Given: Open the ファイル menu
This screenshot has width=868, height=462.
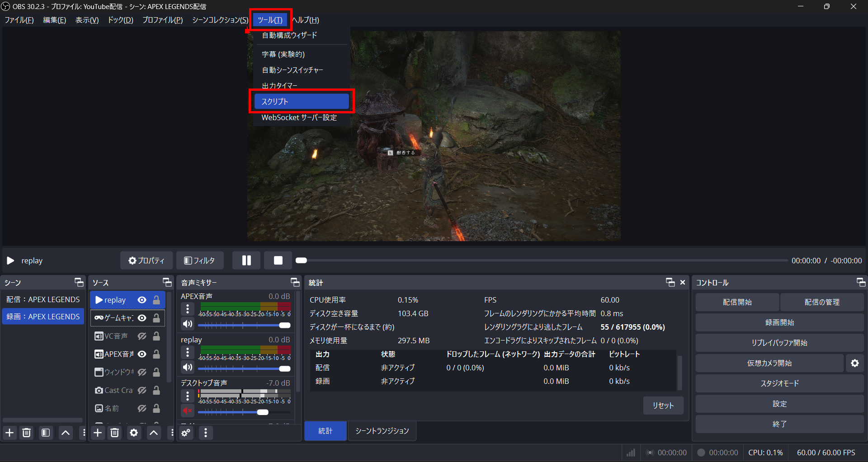Looking at the screenshot, I should point(19,20).
